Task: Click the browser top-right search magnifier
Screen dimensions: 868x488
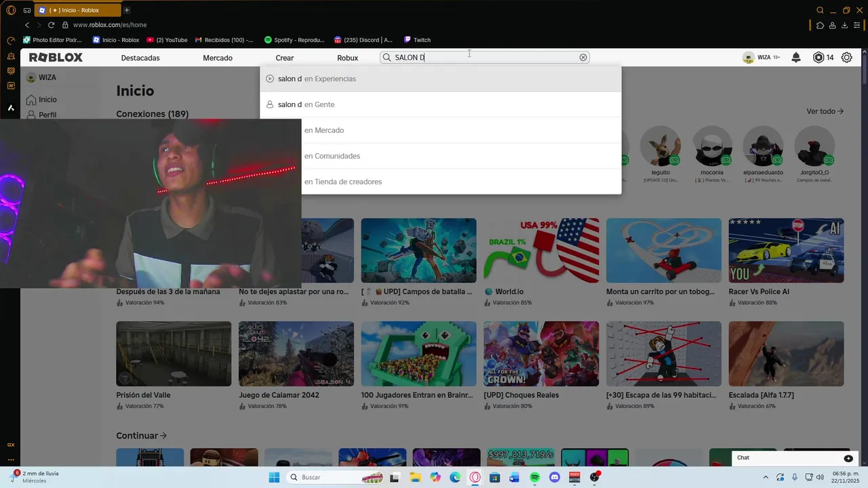Action: 820,10
